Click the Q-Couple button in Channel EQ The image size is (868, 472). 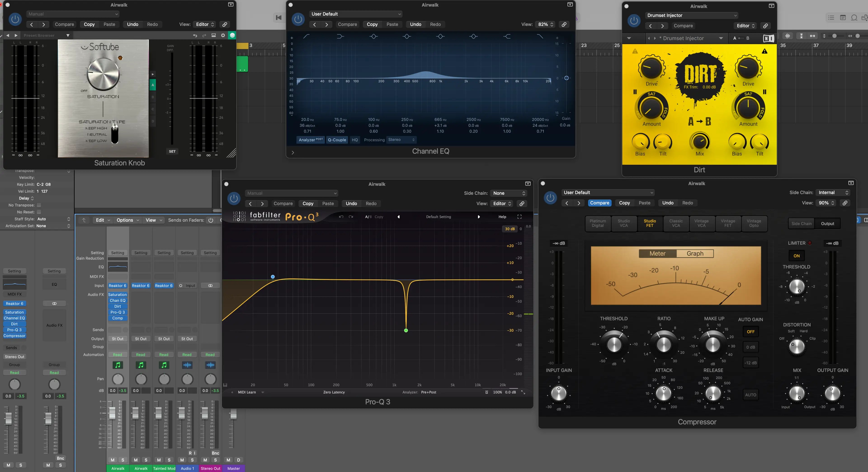337,140
